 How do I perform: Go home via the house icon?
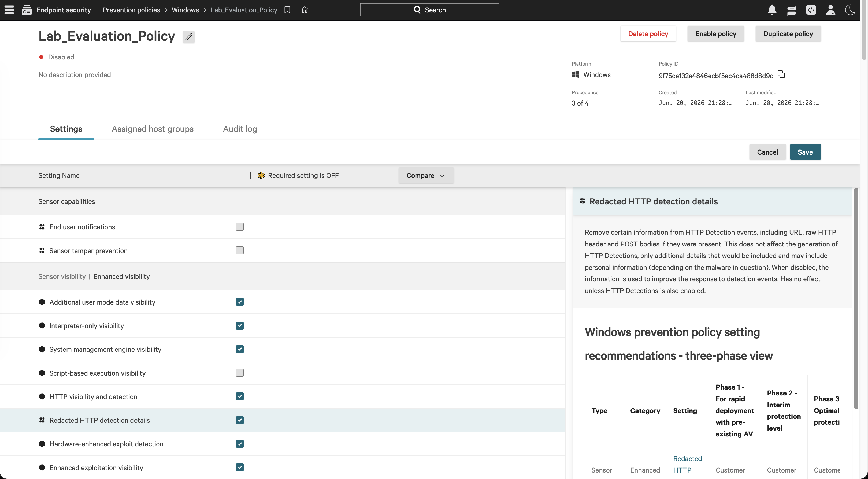point(305,10)
